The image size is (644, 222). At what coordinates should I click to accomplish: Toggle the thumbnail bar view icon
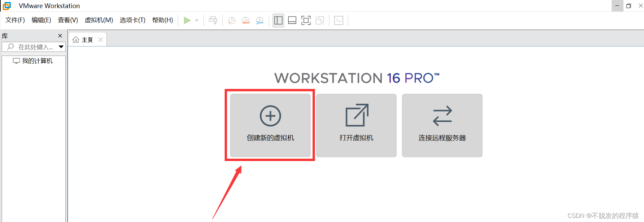coord(292,21)
